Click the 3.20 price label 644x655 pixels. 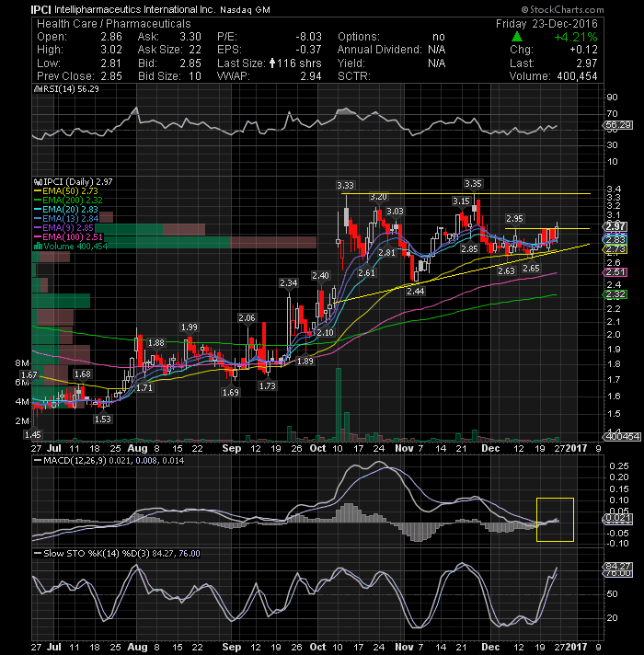378,197
